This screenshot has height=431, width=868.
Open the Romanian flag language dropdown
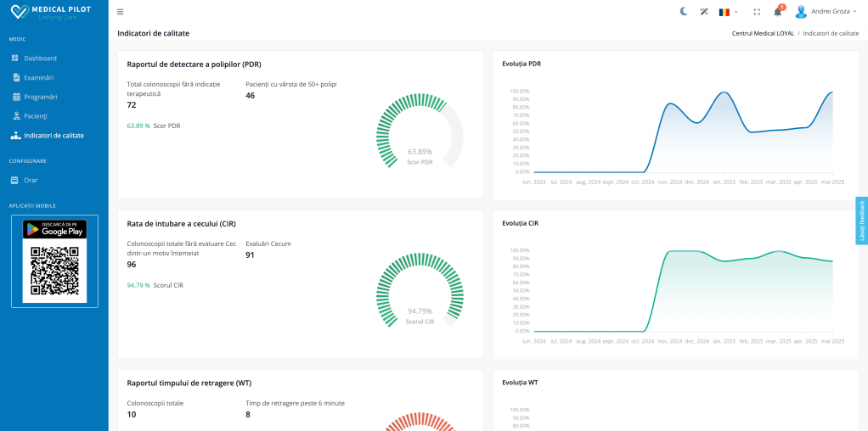coord(728,12)
